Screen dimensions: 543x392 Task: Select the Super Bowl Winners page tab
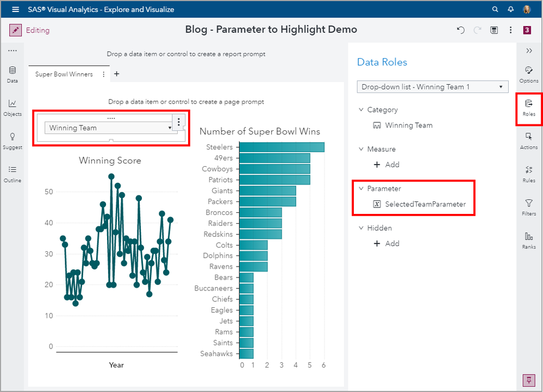[x=64, y=74]
